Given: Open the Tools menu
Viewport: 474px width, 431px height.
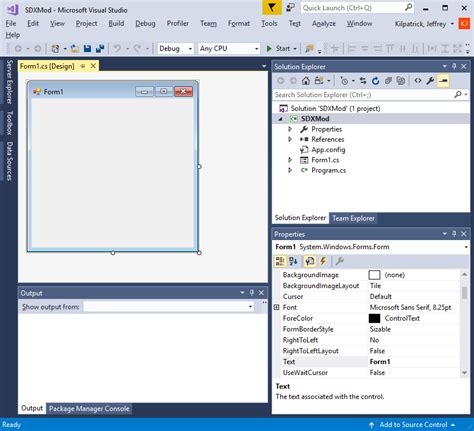Looking at the screenshot, I should [269, 23].
